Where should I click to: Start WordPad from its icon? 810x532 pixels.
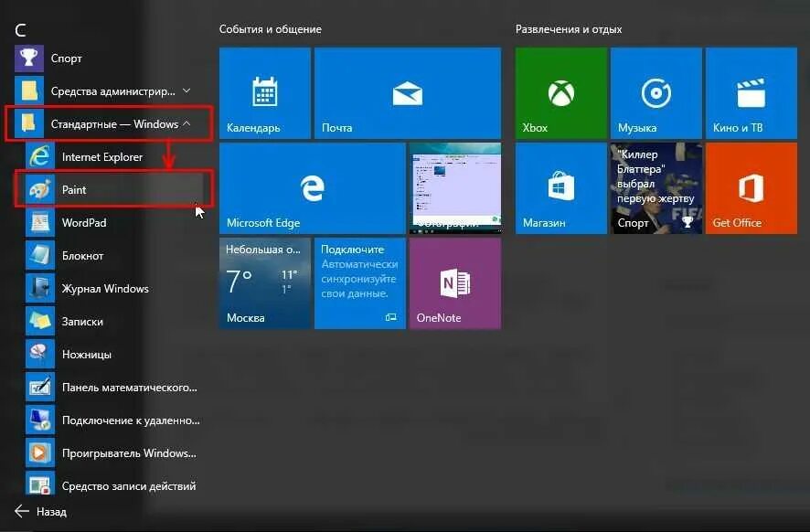coord(40,223)
